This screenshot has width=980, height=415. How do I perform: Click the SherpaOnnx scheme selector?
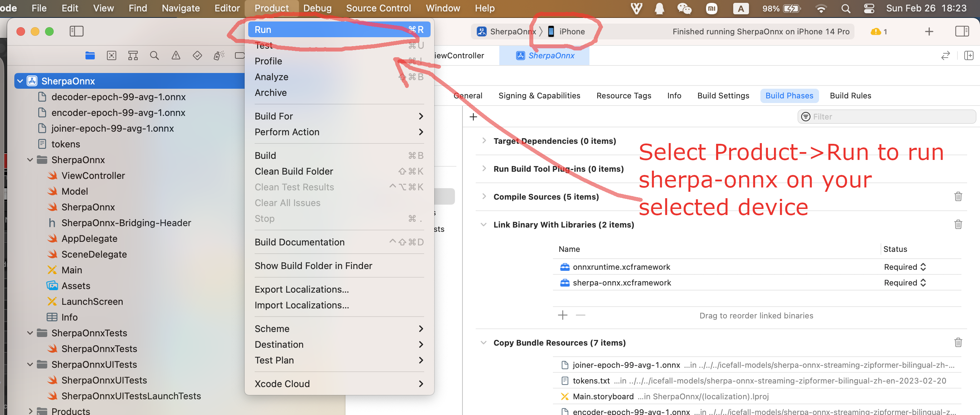coord(506,31)
